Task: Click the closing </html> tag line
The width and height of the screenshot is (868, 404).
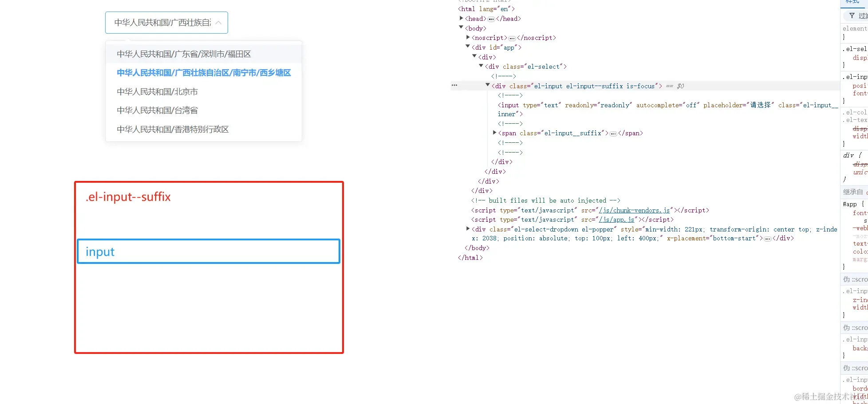Action: 470,258
